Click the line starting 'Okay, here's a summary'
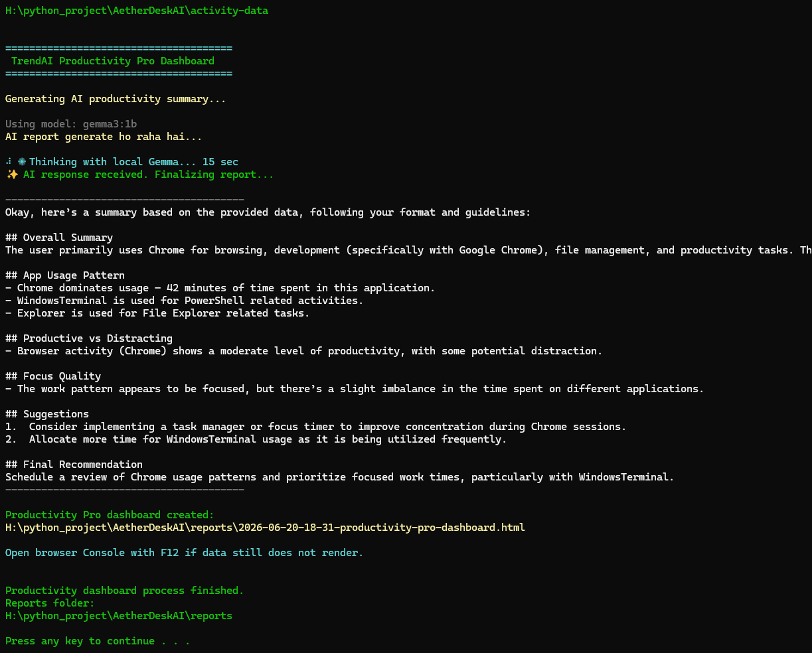 tap(268, 212)
